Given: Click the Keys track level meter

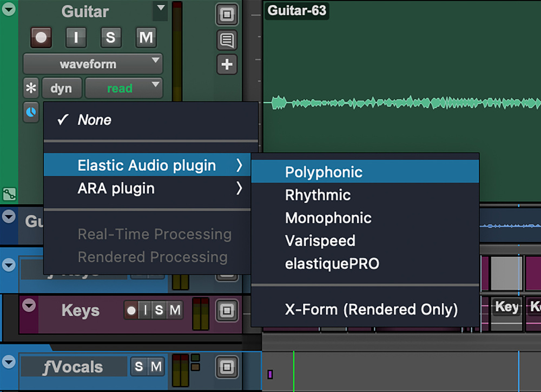Looking at the screenshot, I should tap(201, 314).
